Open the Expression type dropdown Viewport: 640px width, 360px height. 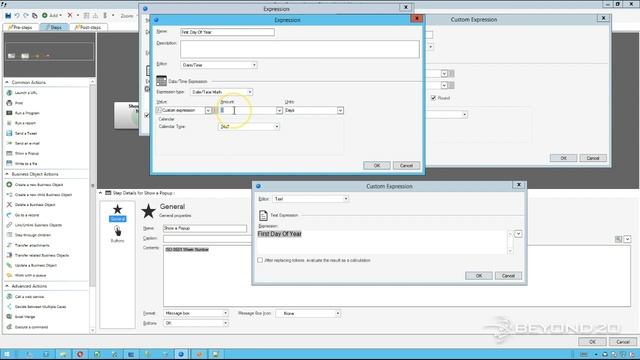250,92
